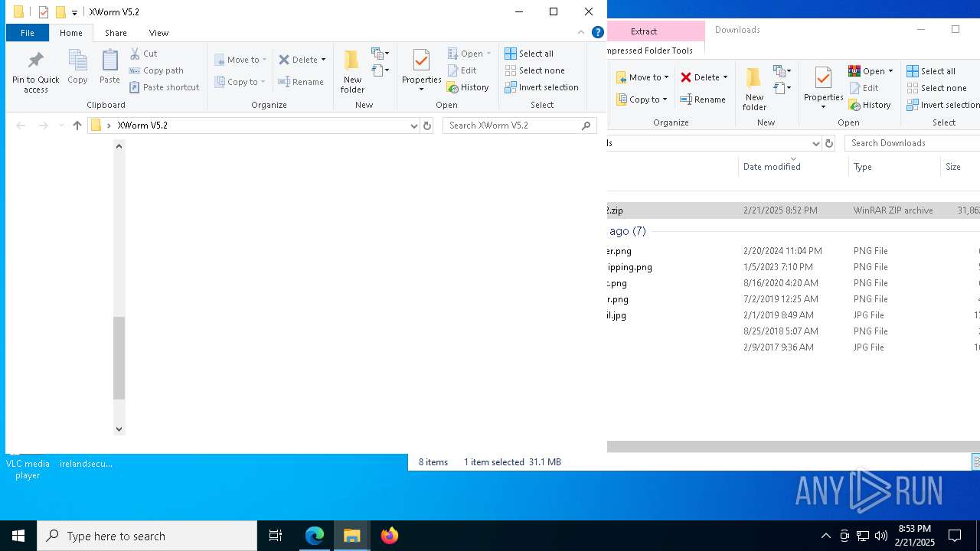
Task: Open the File menu in XWorm window
Action: [27, 33]
